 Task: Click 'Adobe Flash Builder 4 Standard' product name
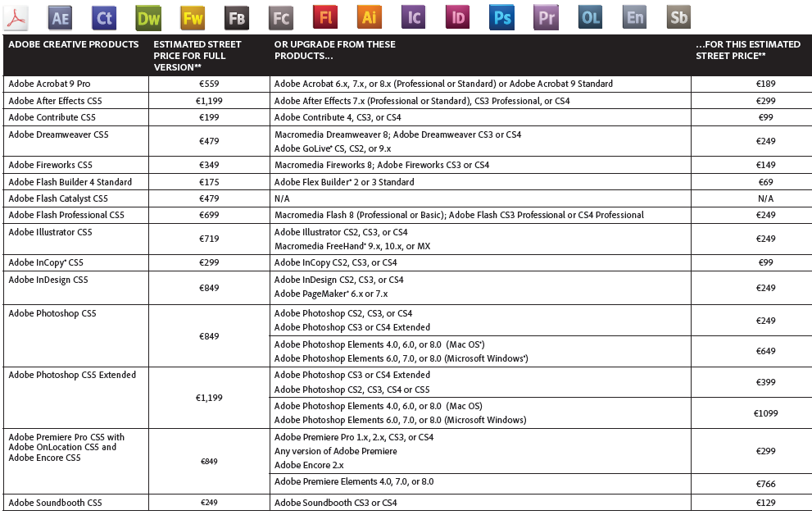(70, 182)
